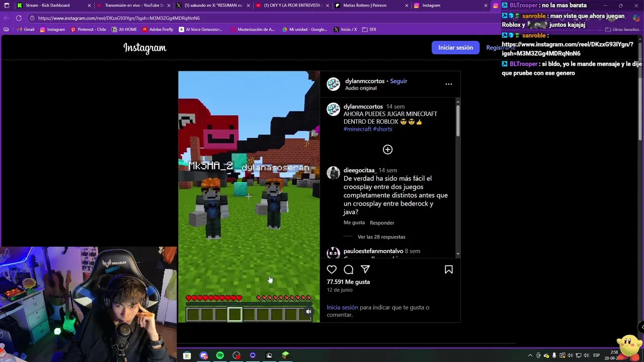Click Me gusta under dieegocitaa_ comment
This screenshot has height=362, width=644.
[354, 223]
